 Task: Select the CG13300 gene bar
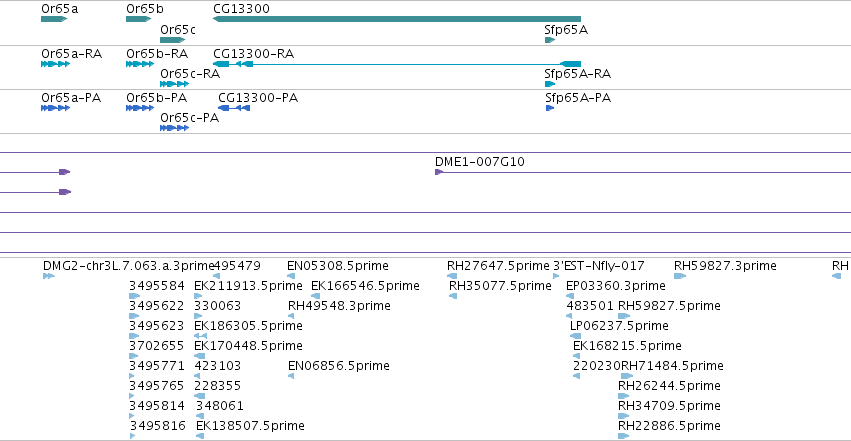pyautogui.click(x=397, y=19)
